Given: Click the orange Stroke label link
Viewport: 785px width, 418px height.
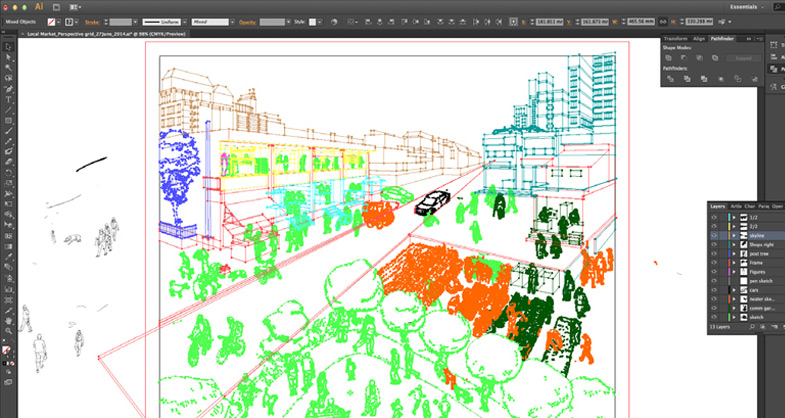Looking at the screenshot, I should (x=92, y=22).
